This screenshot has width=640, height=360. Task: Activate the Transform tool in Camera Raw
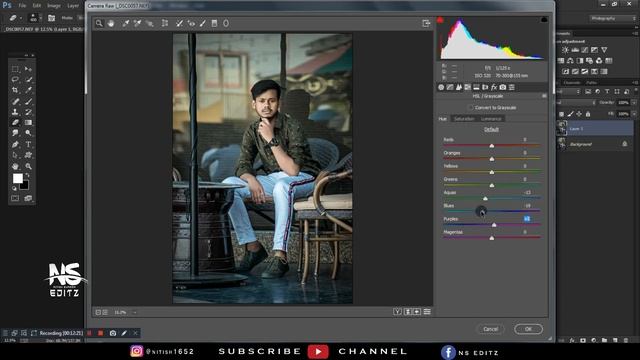[165, 23]
